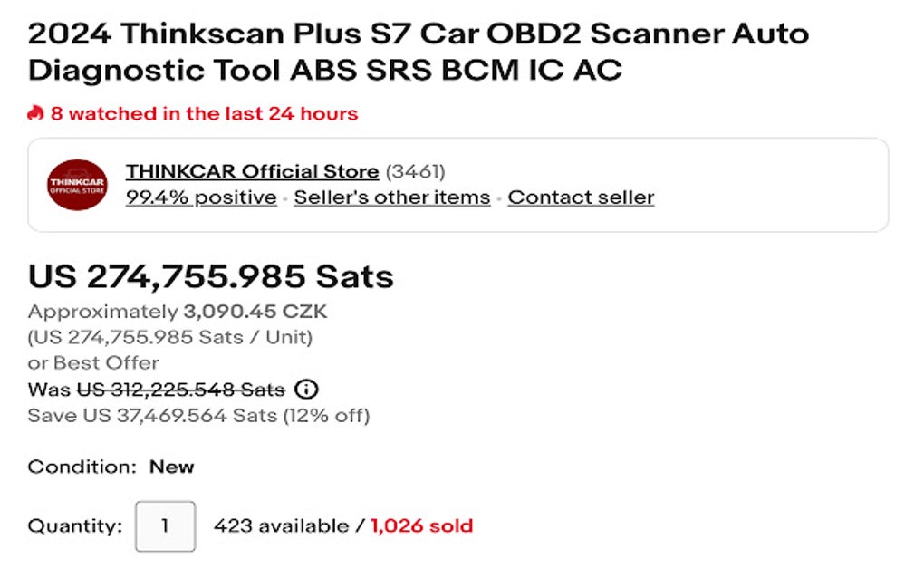Click the '8 watched in the last 24 hours' text

pos(204,113)
